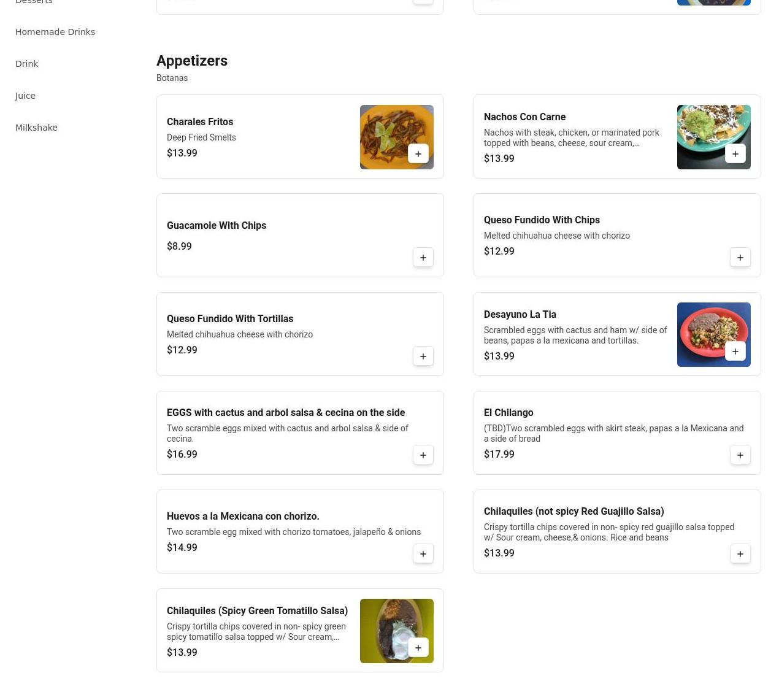Add Chilaquiles not spicy Red Guajillo Salsa
The height and width of the screenshot is (700, 779).
click(740, 554)
